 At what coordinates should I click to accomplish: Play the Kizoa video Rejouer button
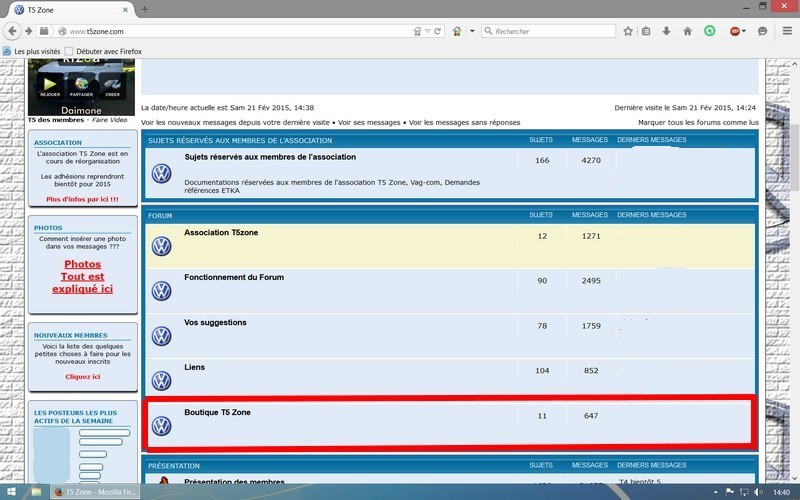(x=50, y=86)
